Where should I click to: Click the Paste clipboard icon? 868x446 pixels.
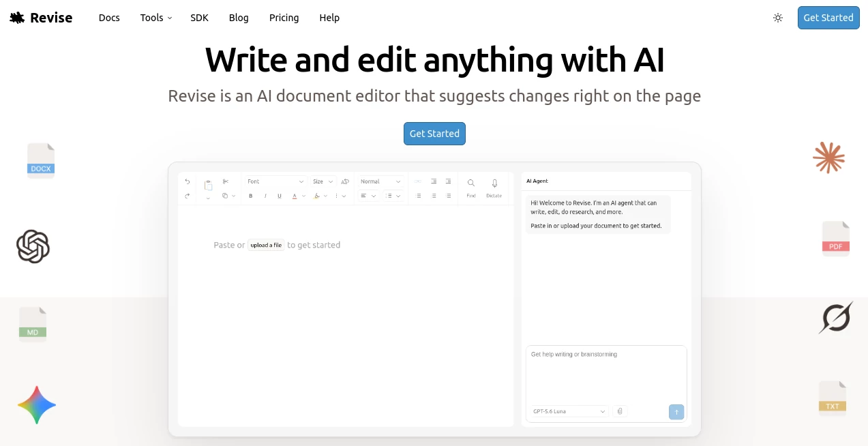[x=208, y=185]
